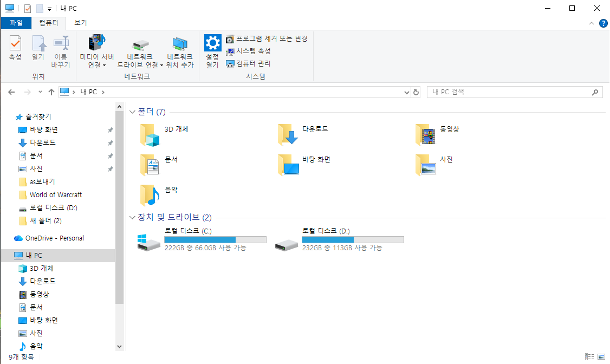The image size is (610, 364).
Task: Expand the address bar history dropdown
Action: [407, 93]
